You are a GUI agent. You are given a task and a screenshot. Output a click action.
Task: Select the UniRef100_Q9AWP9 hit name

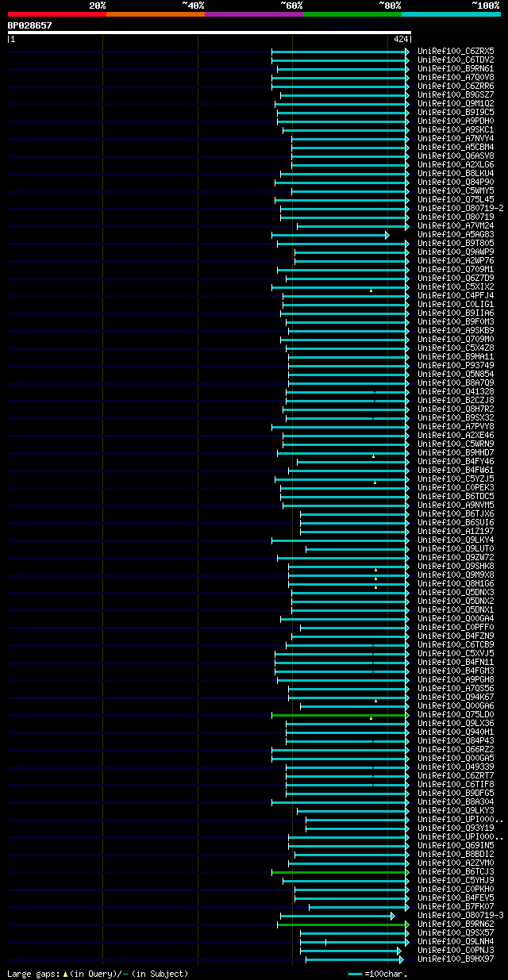456,252
